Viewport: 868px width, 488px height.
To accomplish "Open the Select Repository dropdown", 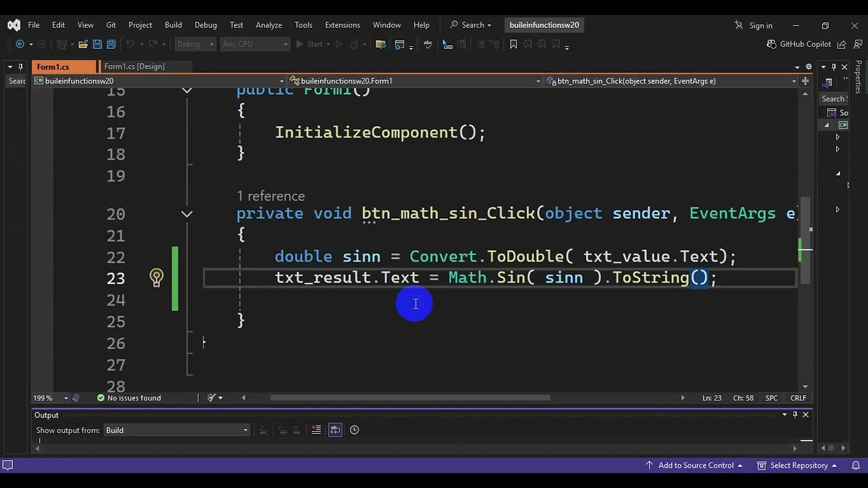I will click(797, 466).
